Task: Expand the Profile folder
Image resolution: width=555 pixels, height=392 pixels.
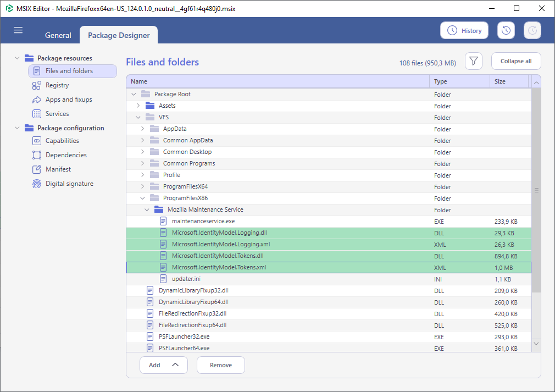Action: [x=142, y=175]
